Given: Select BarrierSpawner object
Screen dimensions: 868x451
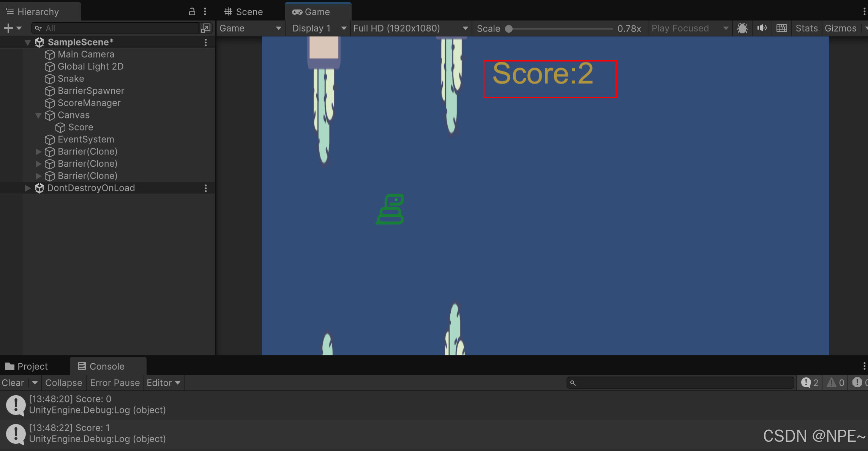Looking at the screenshot, I should click(x=91, y=91).
